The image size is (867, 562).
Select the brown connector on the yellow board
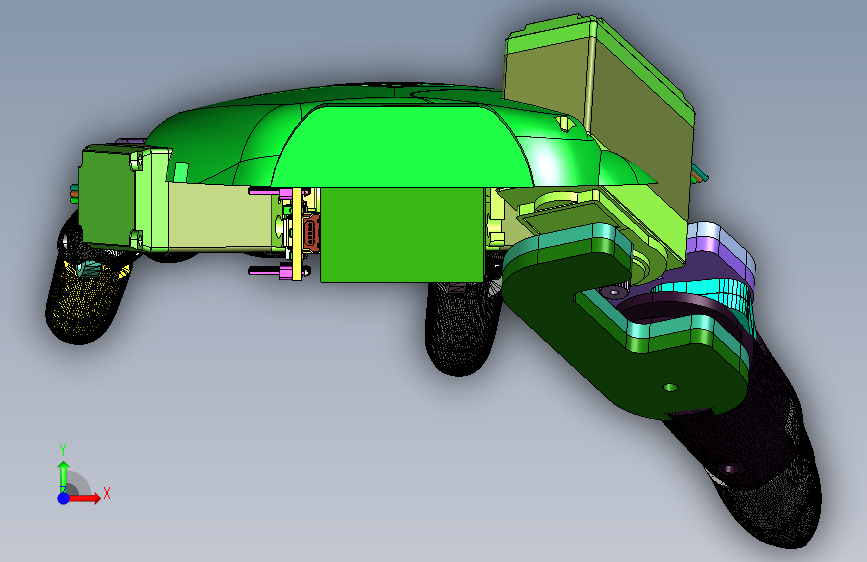tap(311, 232)
